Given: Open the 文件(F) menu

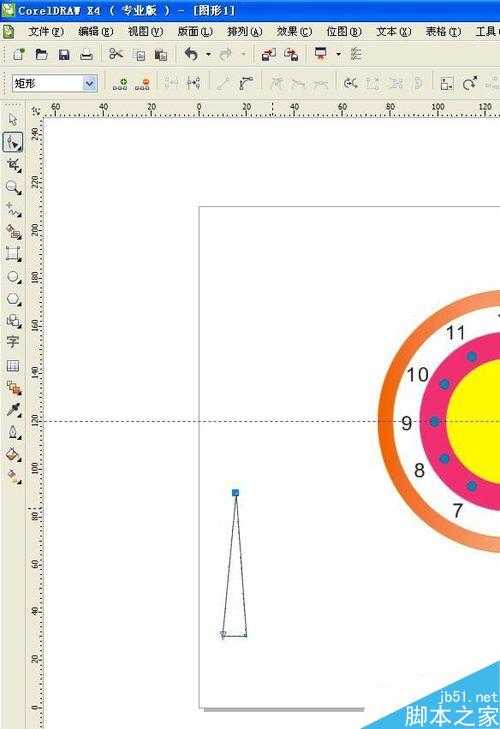Looking at the screenshot, I should (46, 31).
